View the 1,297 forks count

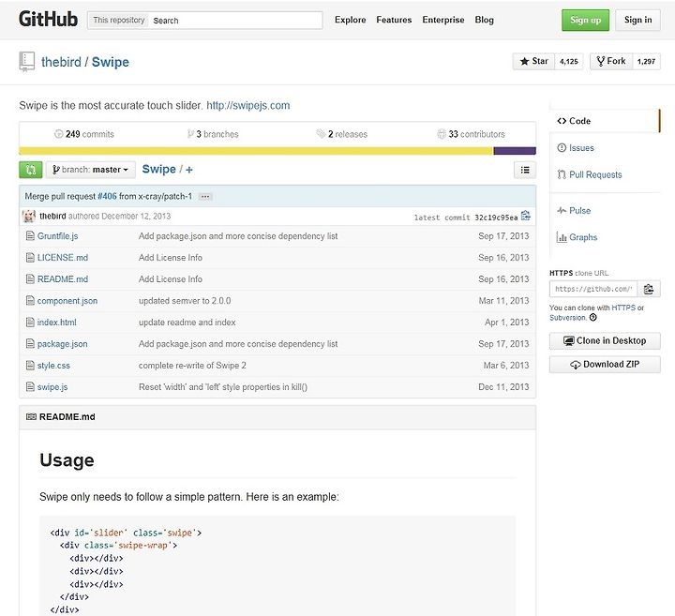pyautogui.click(x=646, y=61)
